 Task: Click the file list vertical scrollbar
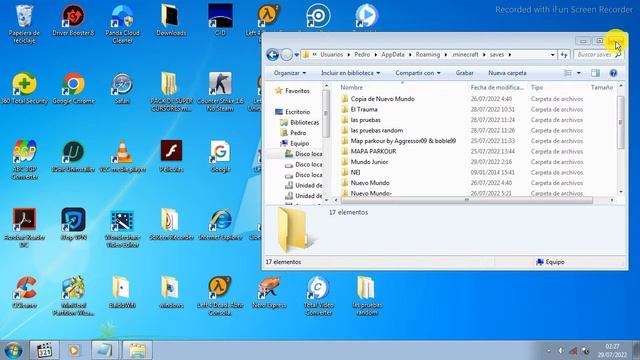[x=621, y=122]
